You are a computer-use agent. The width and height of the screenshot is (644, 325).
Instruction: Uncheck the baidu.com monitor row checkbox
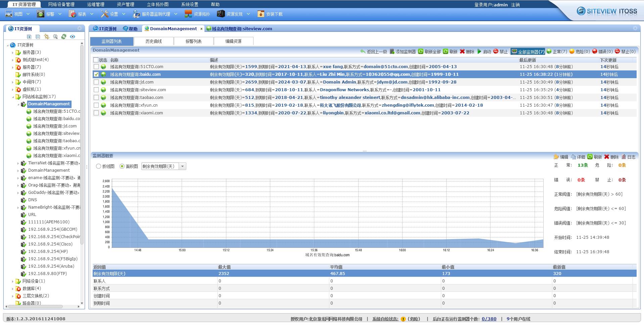96,74
